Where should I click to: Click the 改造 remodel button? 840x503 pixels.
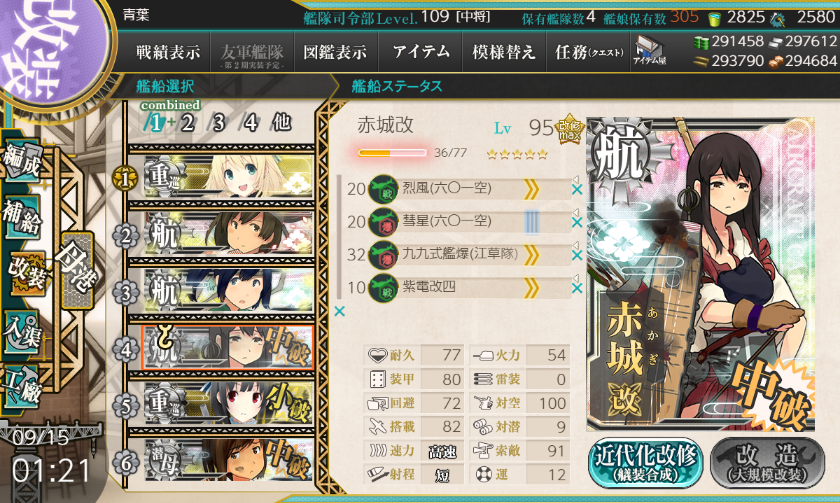[x=768, y=463]
